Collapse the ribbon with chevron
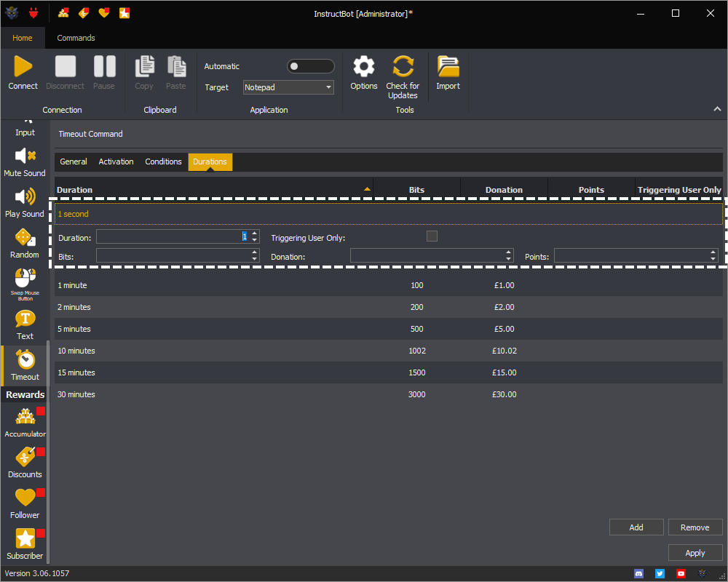The image size is (728, 582). [717, 109]
